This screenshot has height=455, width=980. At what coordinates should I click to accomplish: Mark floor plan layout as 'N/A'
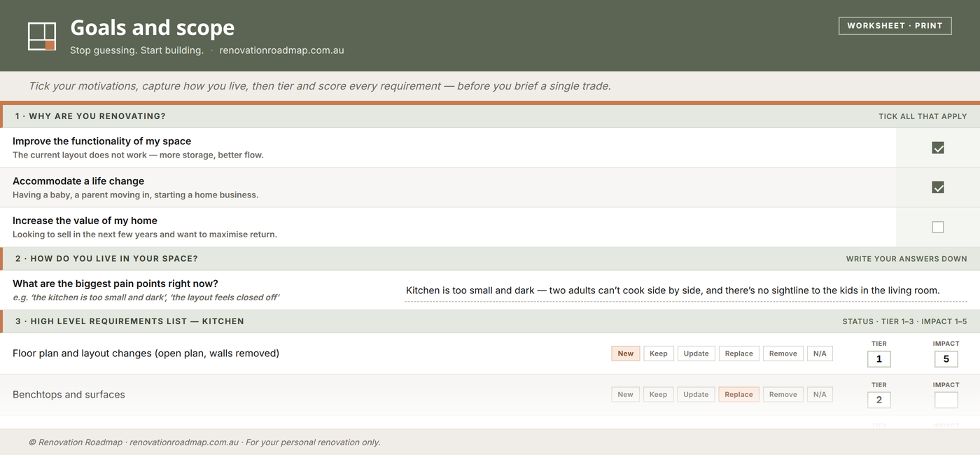pyautogui.click(x=820, y=353)
